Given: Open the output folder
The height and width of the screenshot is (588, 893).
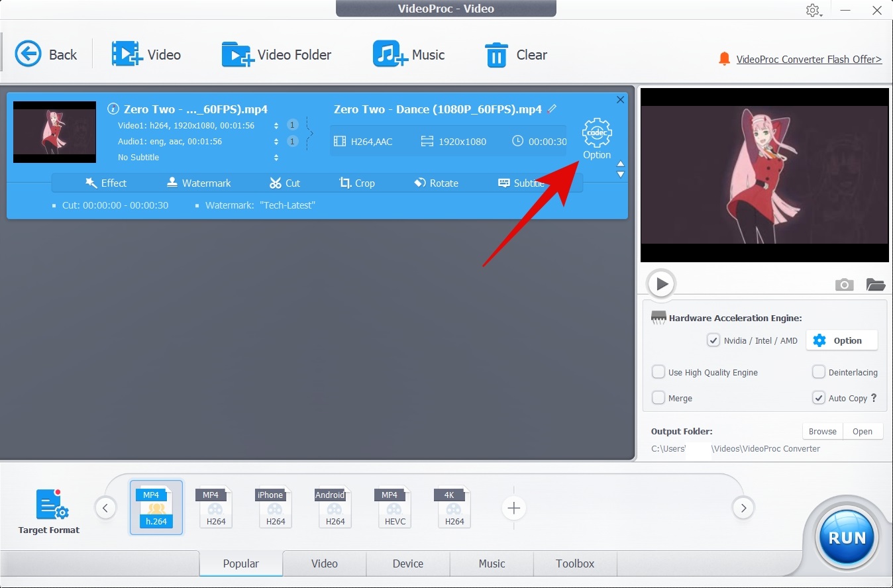Looking at the screenshot, I should [x=863, y=431].
